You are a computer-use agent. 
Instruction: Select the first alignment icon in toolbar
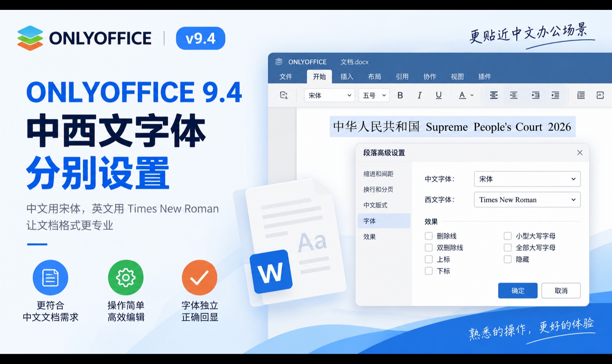(x=494, y=95)
